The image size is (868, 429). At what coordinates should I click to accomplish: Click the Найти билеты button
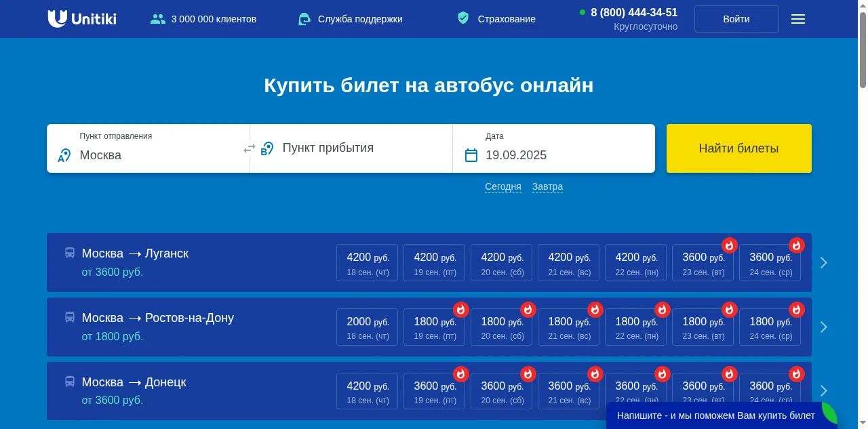(739, 148)
